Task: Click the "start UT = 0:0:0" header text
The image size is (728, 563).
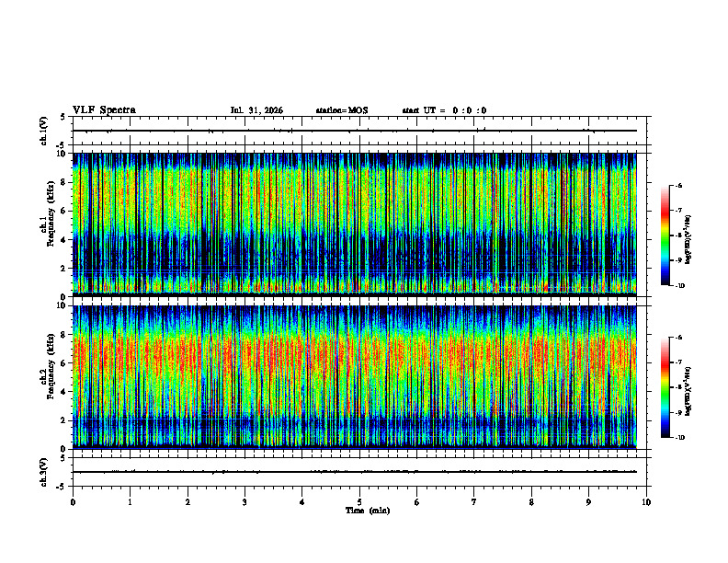Action: pos(444,110)
